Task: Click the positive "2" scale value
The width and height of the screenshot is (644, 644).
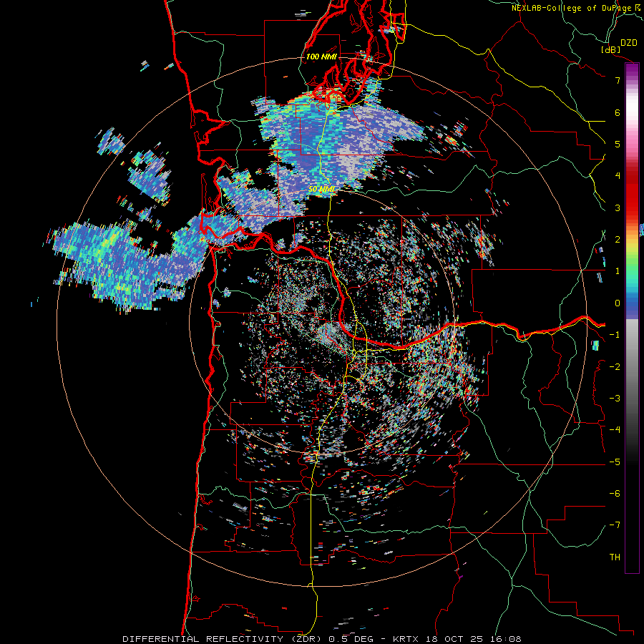Action: click(x=618, y=240)
